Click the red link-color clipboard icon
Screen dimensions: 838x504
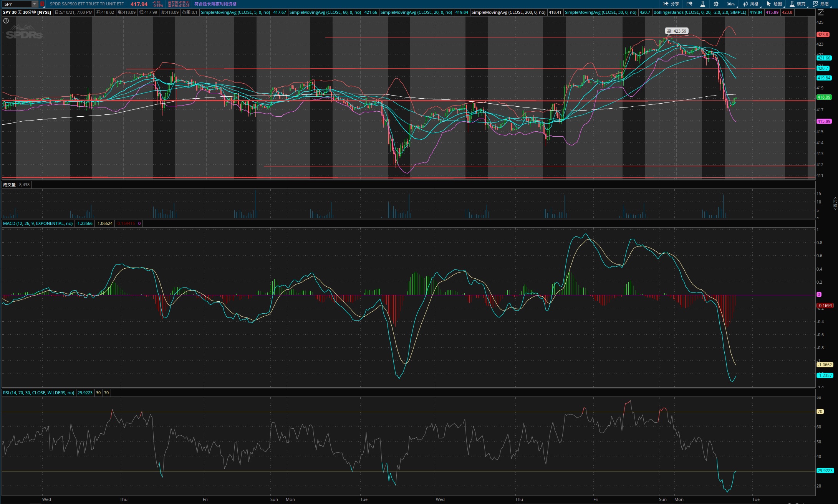point(42,4)
